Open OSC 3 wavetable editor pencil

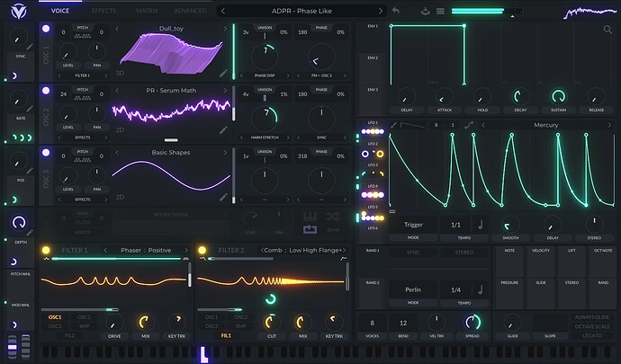pyautogui.click(x=223, y=197)
